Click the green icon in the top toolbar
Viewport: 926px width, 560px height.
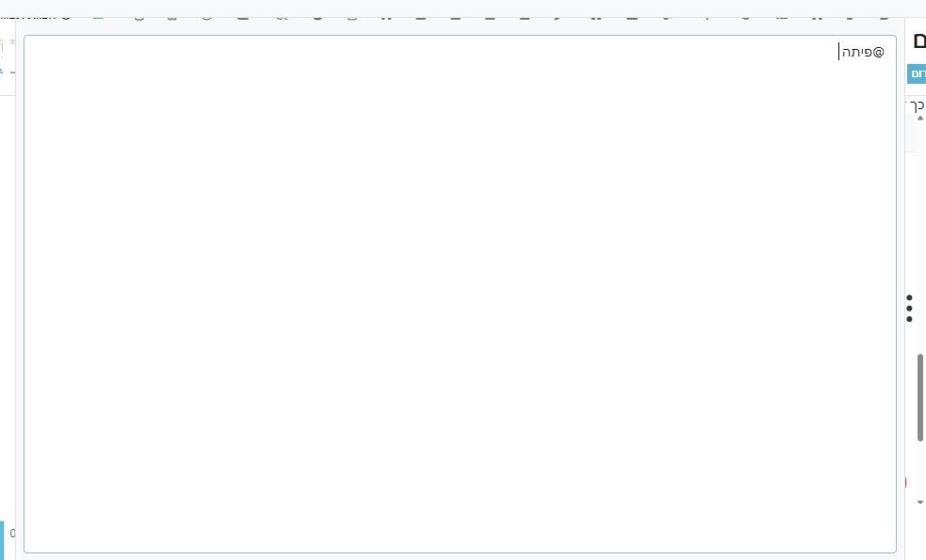(x=98, y=16)
